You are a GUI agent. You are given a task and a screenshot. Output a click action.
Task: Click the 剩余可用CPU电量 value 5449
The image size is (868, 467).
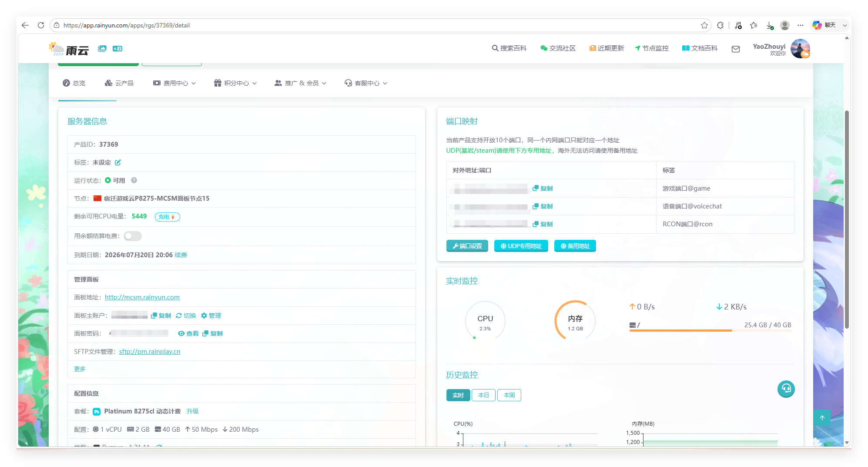[x=139, y=216]
